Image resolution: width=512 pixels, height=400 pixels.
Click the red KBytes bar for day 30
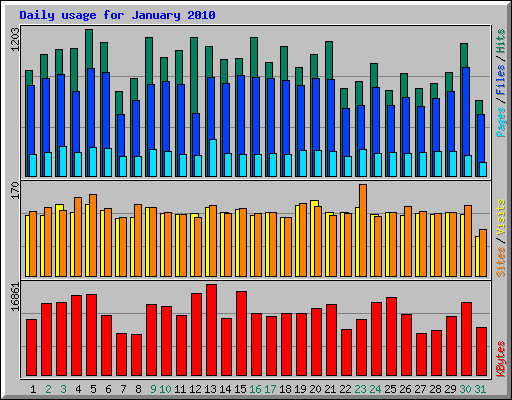[x=466, y=339]
